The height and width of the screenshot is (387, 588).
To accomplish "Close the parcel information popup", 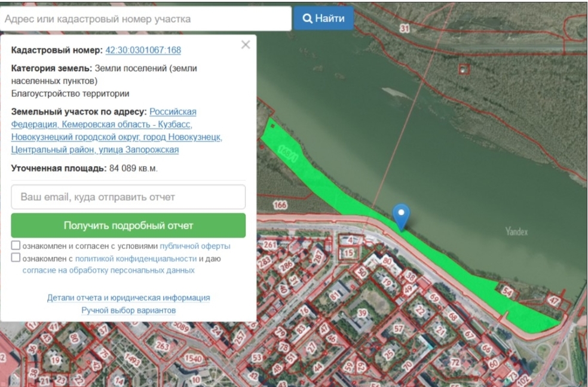I will [245, 45].
